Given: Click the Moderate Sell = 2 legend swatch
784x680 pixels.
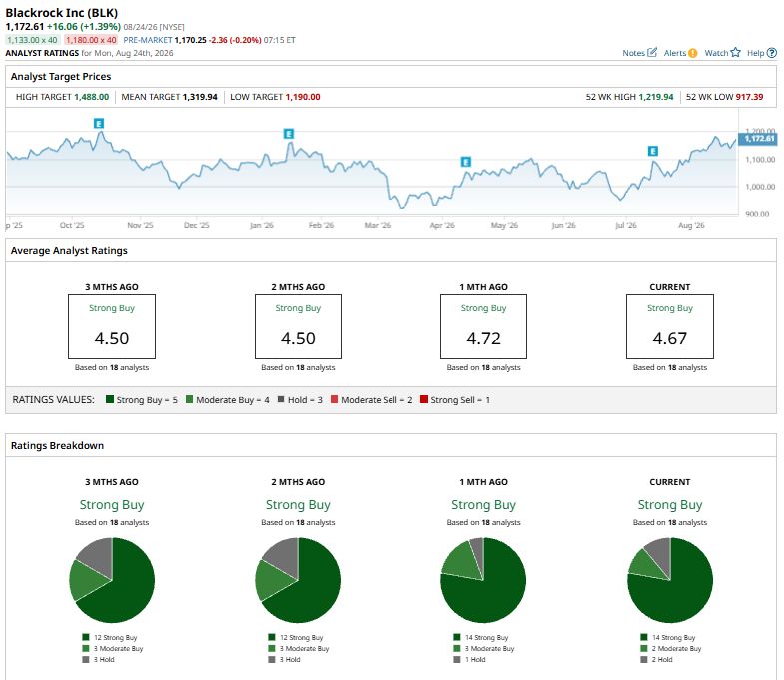Looking at the screenshot, I should 334,399.
